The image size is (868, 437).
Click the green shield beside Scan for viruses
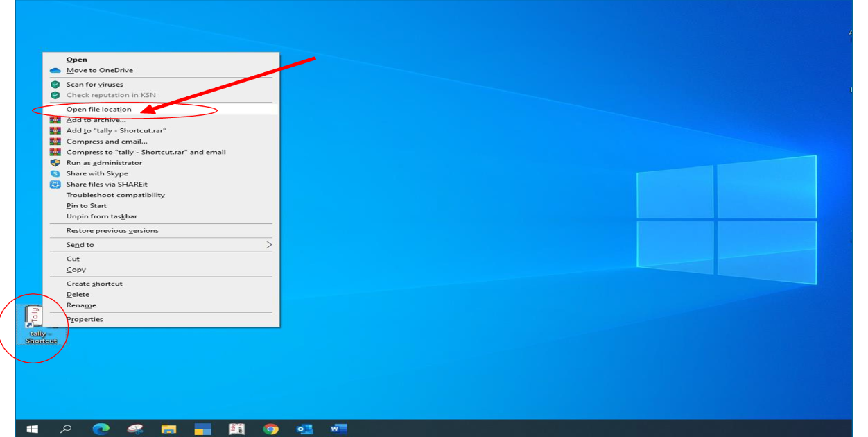(x=55, y=84)
